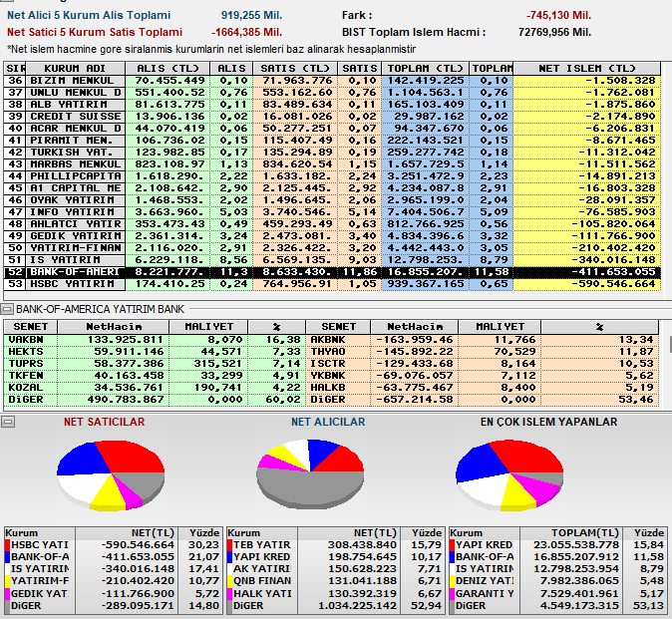This screenshot has width=672, height=619.
Task: Select the IS YATIRIM row in main table
Action: click(332, 260)
